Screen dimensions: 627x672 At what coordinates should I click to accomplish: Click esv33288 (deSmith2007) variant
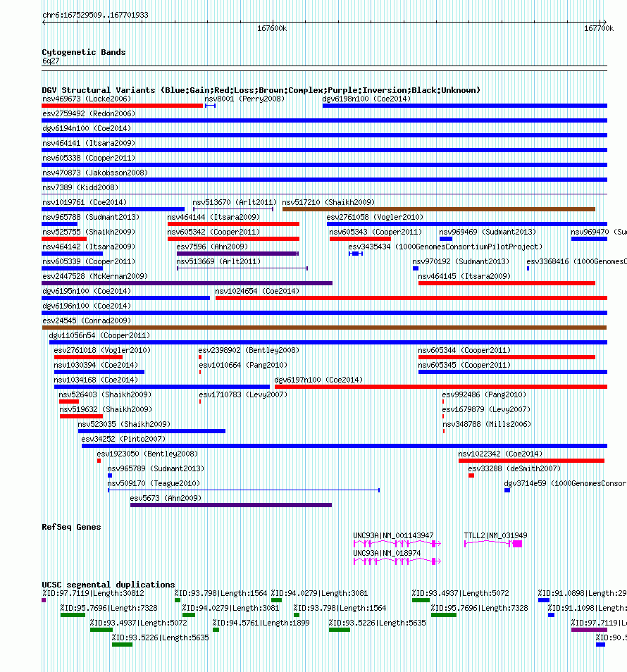click(x=471, y=475)
